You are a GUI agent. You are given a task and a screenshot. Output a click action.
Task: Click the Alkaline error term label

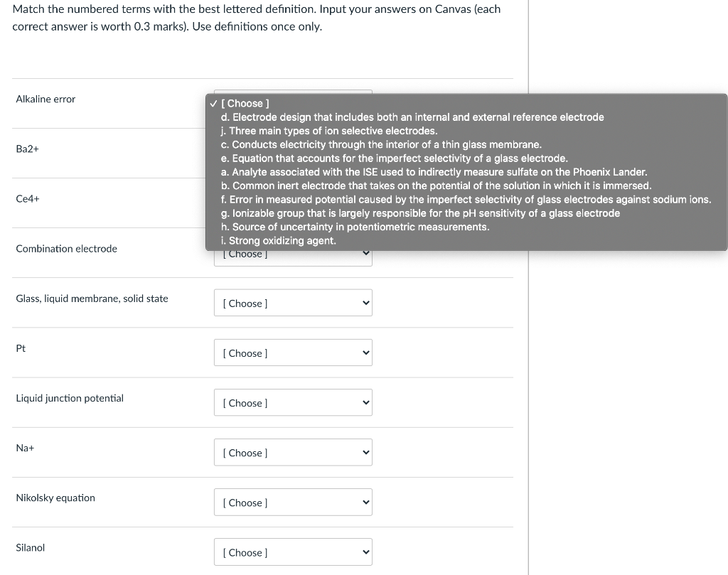(45, 99)
